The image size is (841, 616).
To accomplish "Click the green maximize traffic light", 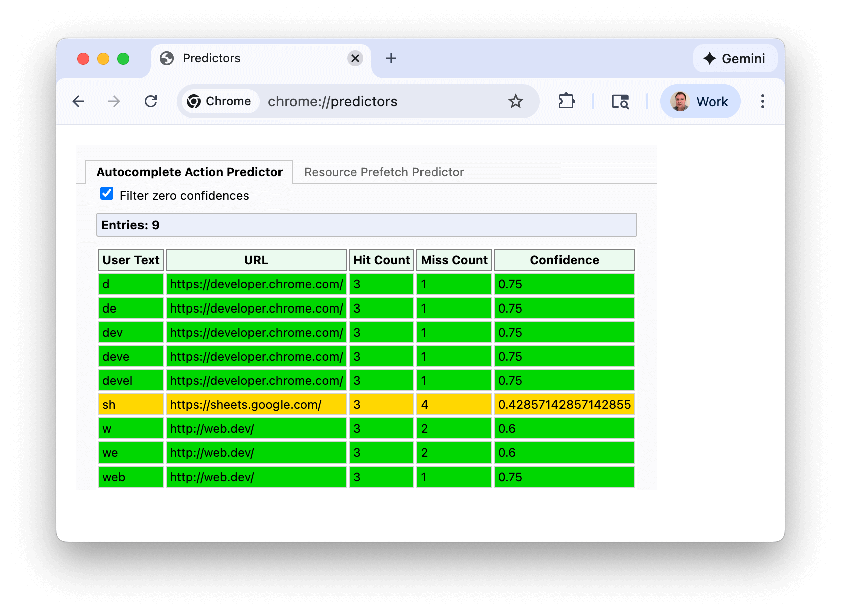I will pos(123,58).
